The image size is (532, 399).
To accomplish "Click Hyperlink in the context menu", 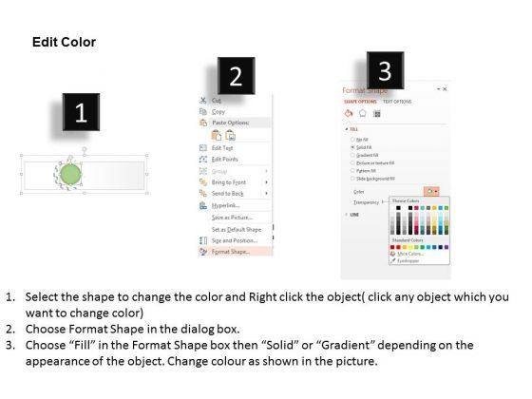I will 225,205.
